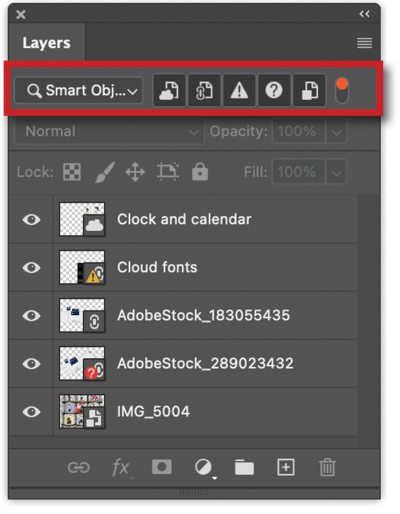Open the Normal blend mode dropdown
Viewport: 400px width, 514px height.
click(x=109, y=131)
